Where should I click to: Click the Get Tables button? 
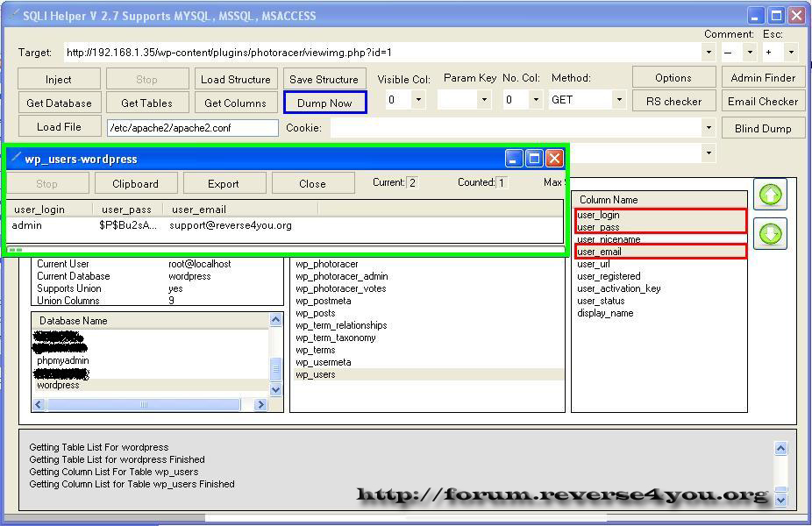coord(147,103)
